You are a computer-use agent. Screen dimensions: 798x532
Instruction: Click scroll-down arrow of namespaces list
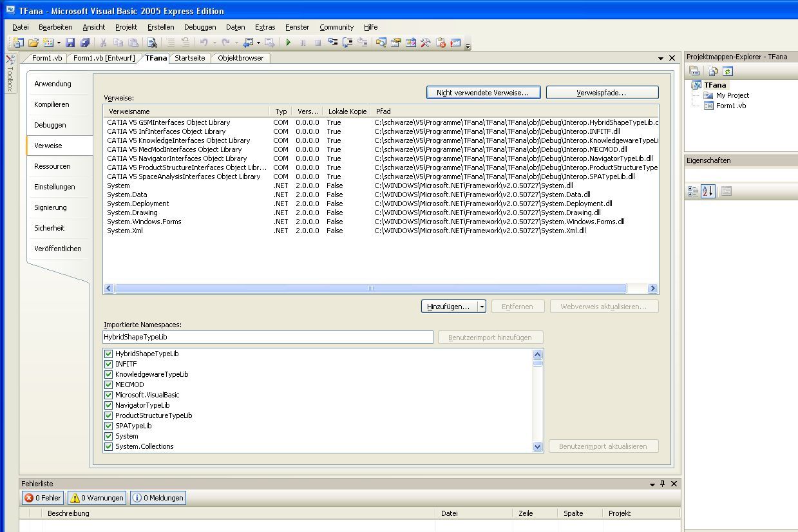point(538,446)
